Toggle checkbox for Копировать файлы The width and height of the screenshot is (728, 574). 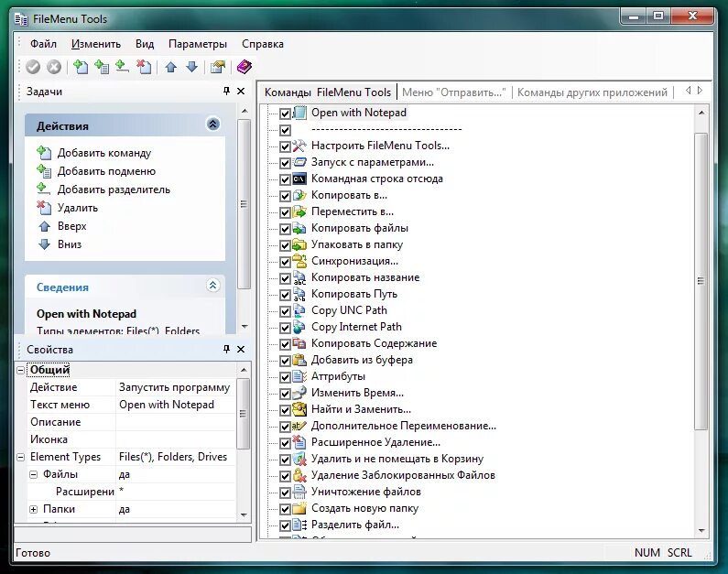click(285, 229)
